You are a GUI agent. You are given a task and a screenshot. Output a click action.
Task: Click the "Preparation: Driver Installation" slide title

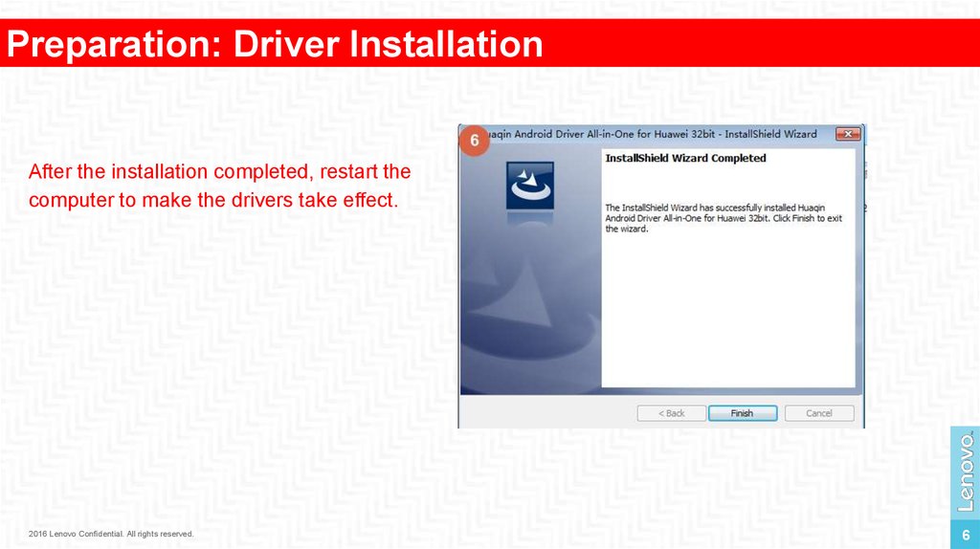coord(275,44)
